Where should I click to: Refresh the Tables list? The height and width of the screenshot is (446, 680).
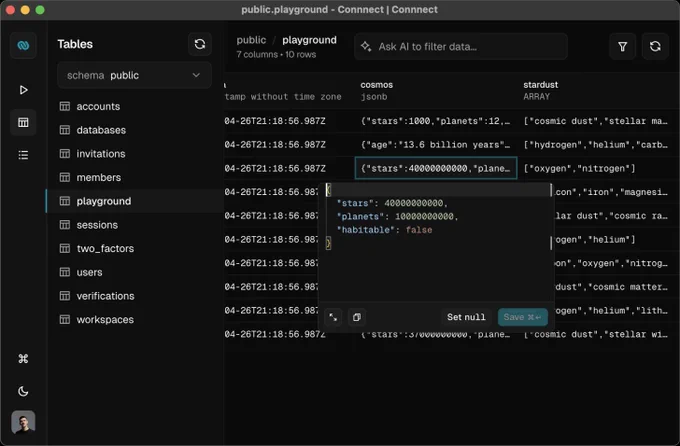tap(200, 44)
